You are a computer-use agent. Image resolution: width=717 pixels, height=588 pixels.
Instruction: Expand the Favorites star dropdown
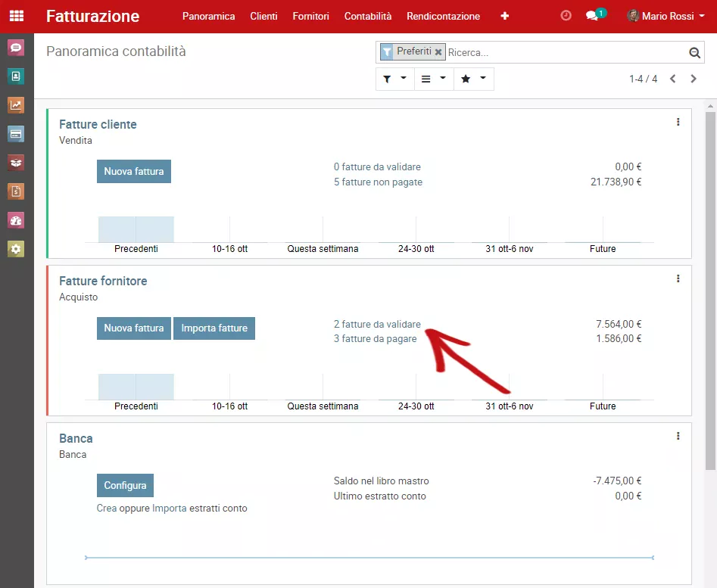tap(474, 79)
